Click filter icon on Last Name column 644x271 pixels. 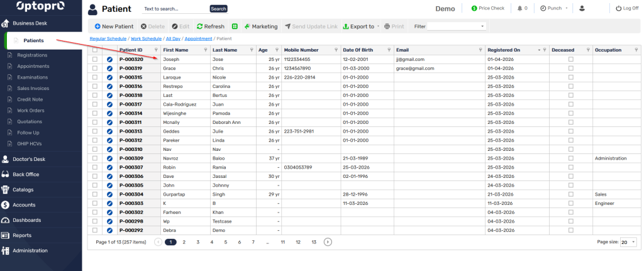tap(252, 50)
